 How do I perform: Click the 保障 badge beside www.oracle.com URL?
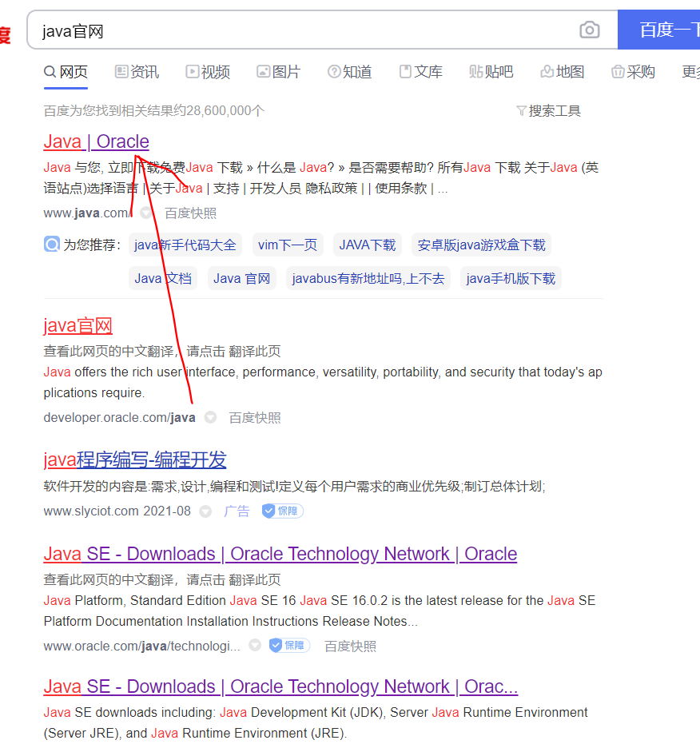pyautogui.click(x=289, y=646)
